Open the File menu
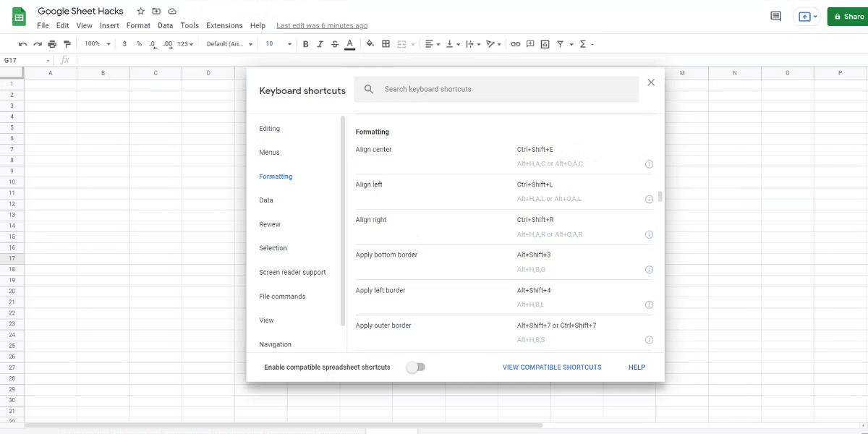This screenshot has width=868, height=434. (x=43, y=25)
